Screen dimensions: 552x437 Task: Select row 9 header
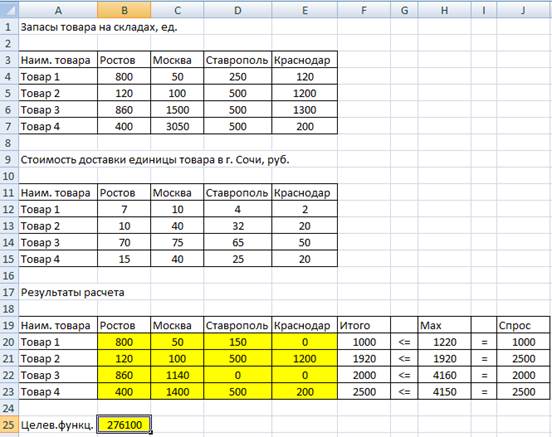coord(9,160)
